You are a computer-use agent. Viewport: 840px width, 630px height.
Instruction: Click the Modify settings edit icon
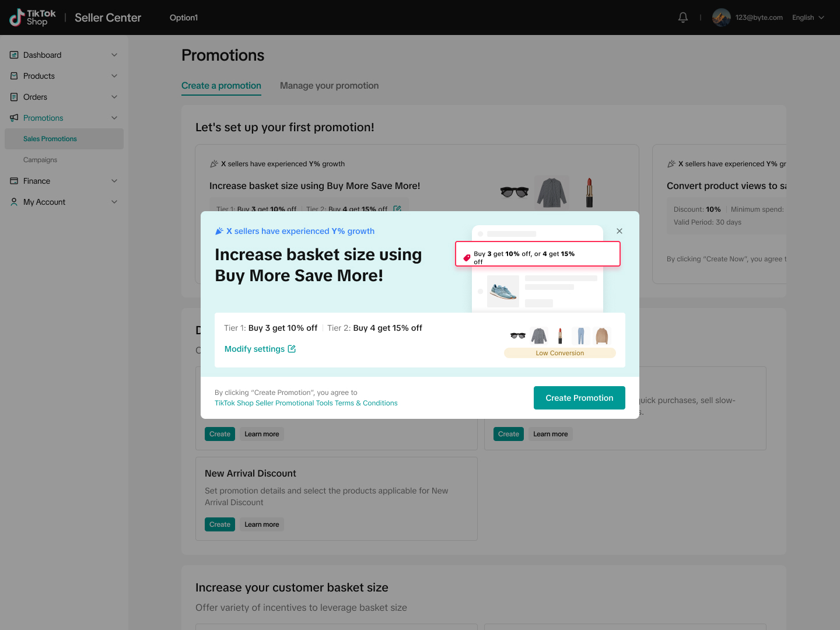(292, 349)
